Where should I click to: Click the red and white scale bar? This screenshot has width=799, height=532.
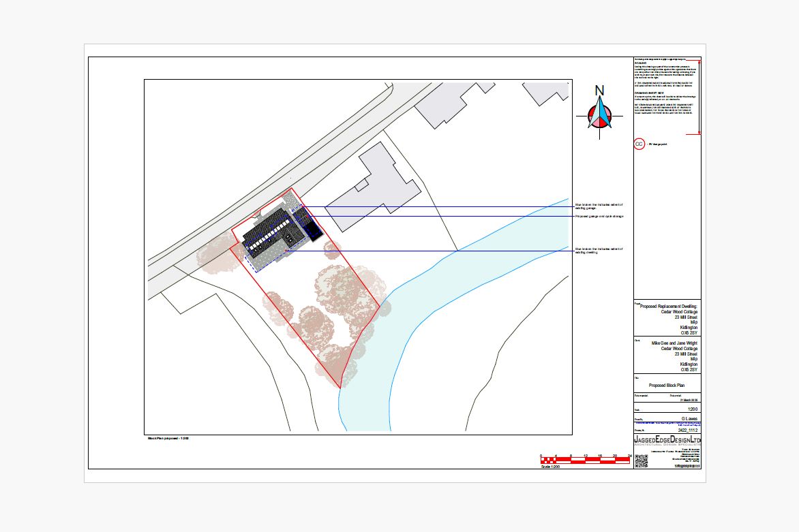(x=584, y=460)
